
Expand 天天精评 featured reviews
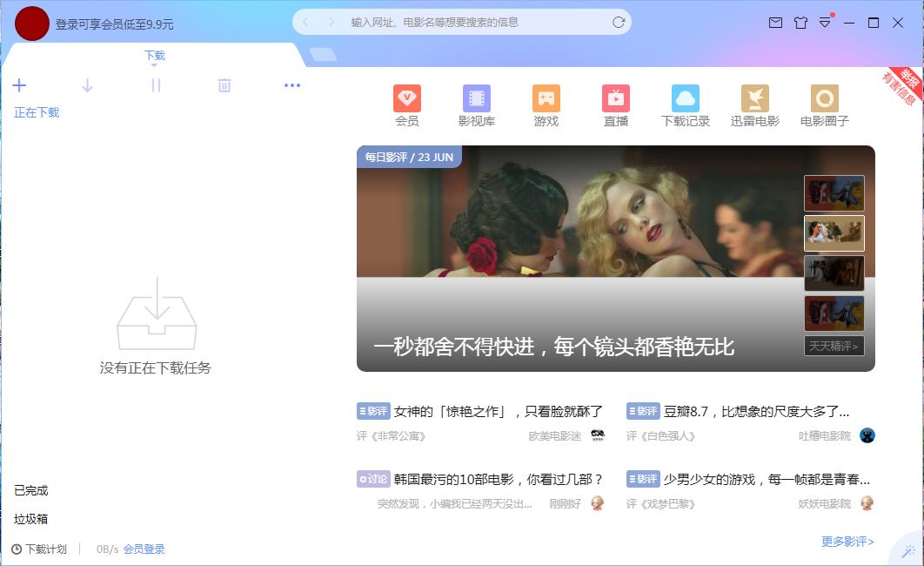click(x=834, y=347)
